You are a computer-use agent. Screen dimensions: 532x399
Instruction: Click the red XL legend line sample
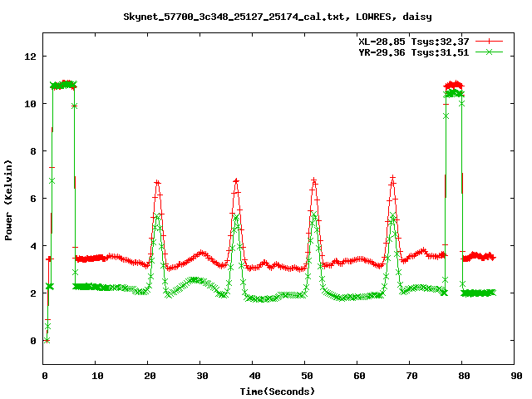coord(489,42)
